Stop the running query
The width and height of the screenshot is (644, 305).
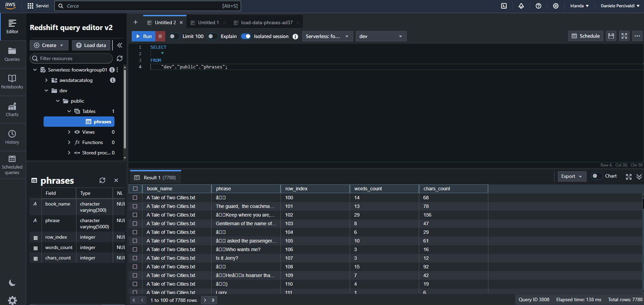160,36
